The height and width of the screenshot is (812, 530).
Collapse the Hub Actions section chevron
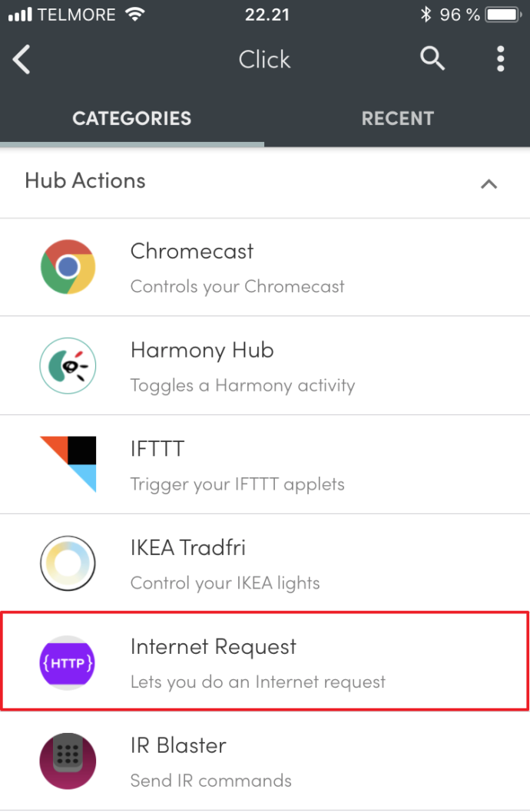(x=489, y=183)
